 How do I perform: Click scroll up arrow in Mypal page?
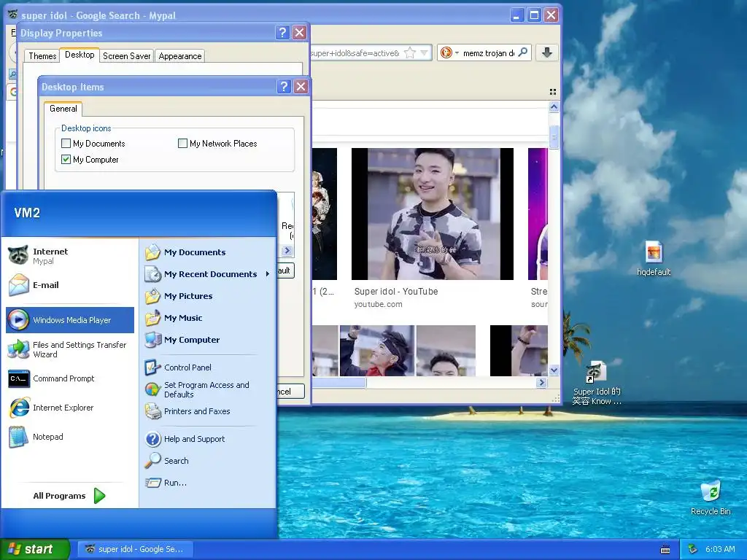coord(554,107)
